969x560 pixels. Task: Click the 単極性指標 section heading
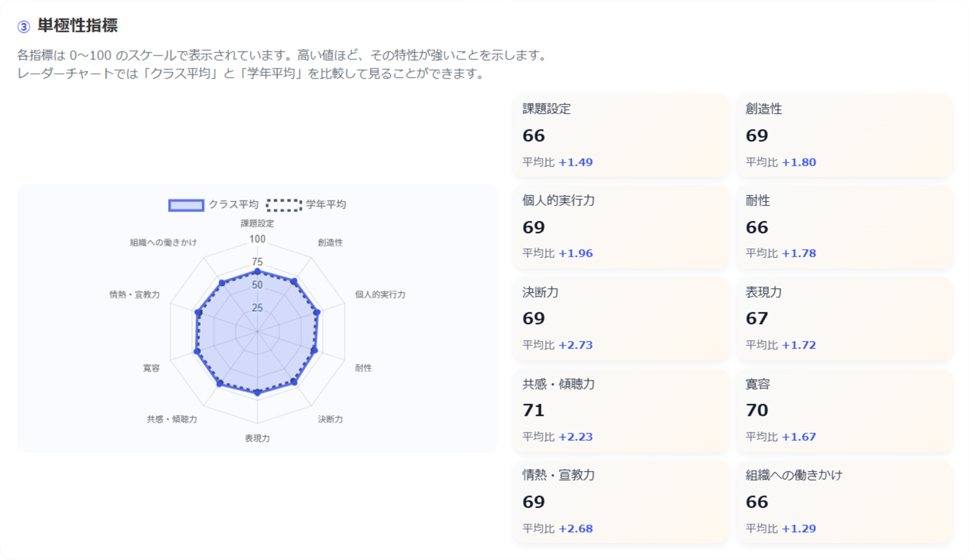(x=78, y=25)
